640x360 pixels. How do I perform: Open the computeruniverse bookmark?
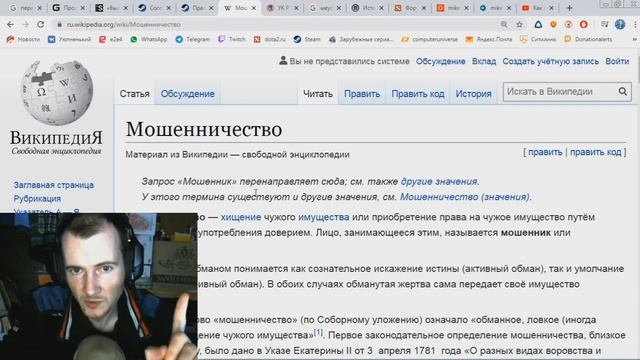429,39
